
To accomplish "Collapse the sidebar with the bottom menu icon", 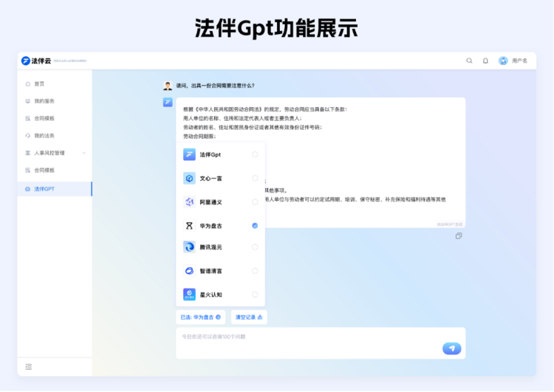I will 29,367.
